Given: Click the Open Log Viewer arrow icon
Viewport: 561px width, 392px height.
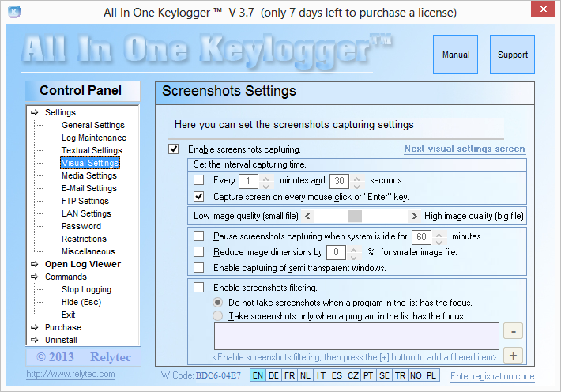Looking at the screenshot, I should tap(35, 264).
